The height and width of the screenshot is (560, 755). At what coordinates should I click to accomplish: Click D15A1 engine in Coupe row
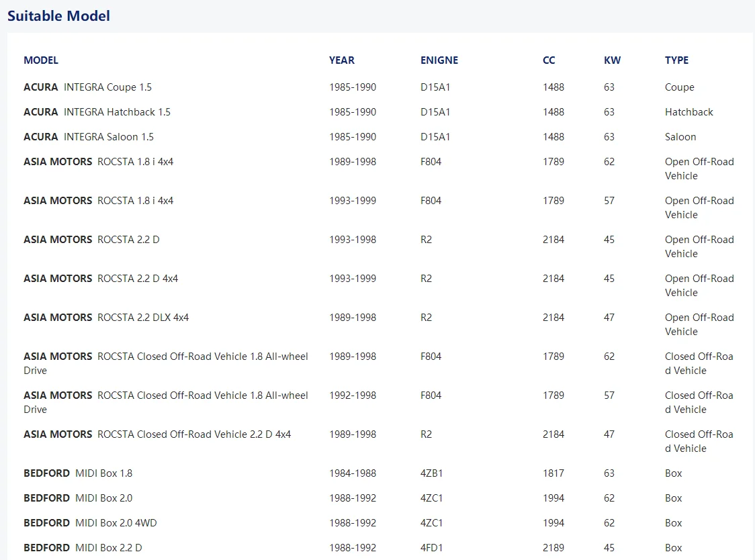(x=435, y=87)
